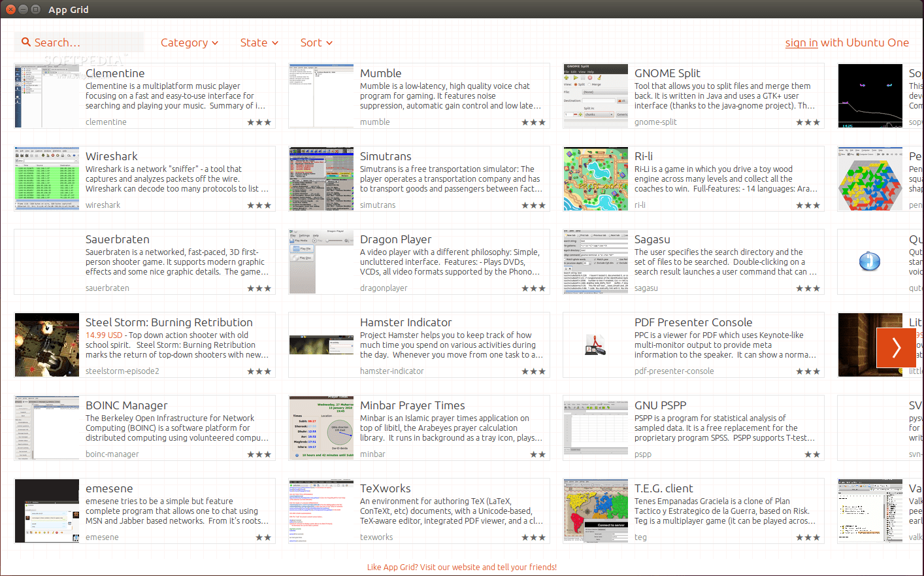Open BOINC Manager screenshot thumbnail

[x=47, y=428]
